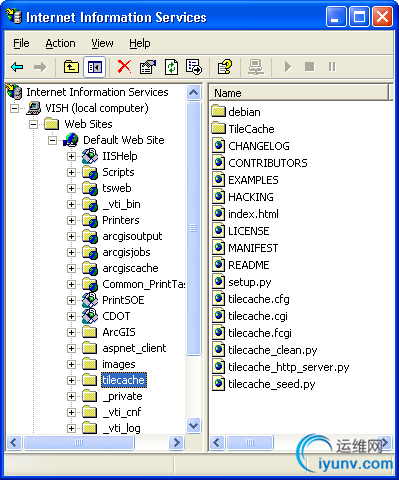This screenshot has height=480, width=399.
Task: Select the tilecache_clean.py file
Action: tap(272, 350)
